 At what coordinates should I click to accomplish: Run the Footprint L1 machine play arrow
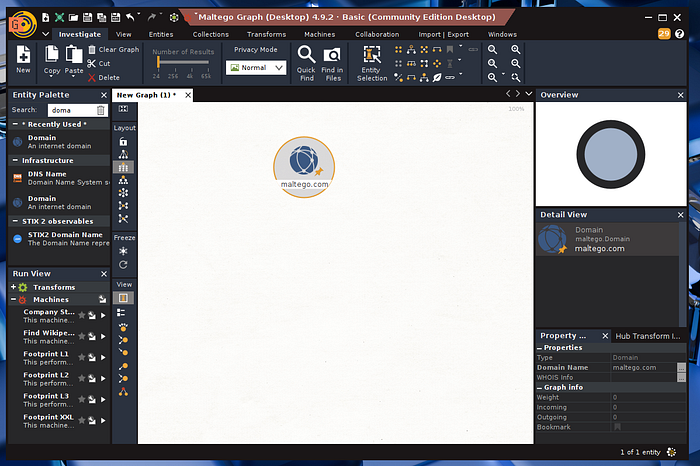pyautogui.click(x=103, y=358)
